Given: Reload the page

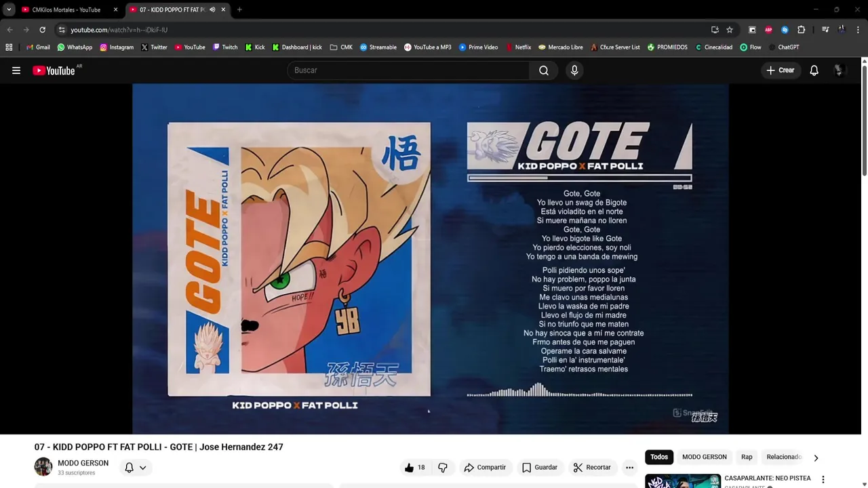Looking at the screenshot, I should click(42, 30).
